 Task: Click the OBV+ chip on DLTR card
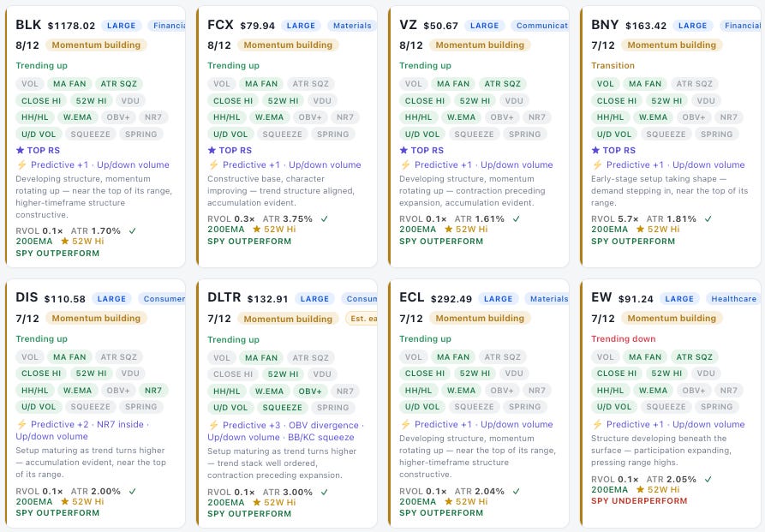coord(310,392)
